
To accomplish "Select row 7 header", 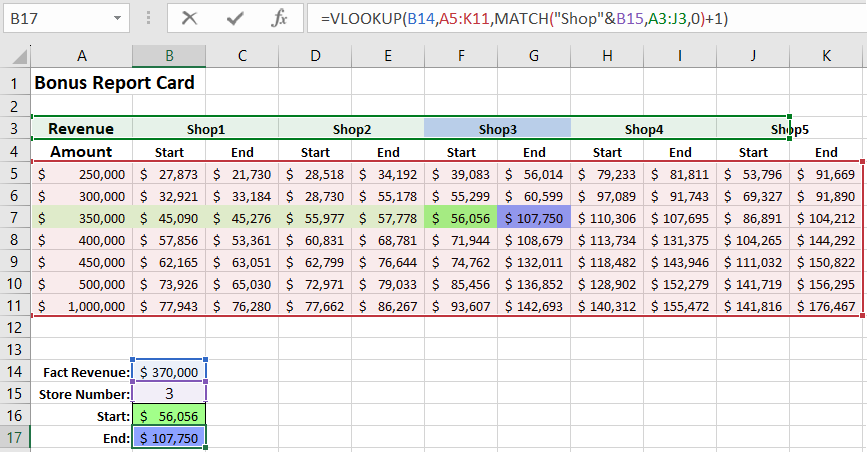I will pyautogui.click(x=15, y=218).
